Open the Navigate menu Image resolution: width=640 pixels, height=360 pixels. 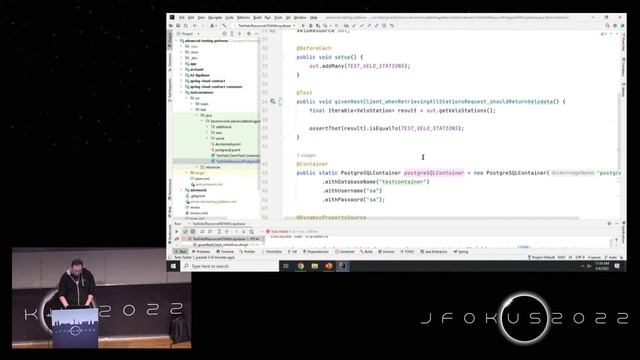tap(215, 18)
